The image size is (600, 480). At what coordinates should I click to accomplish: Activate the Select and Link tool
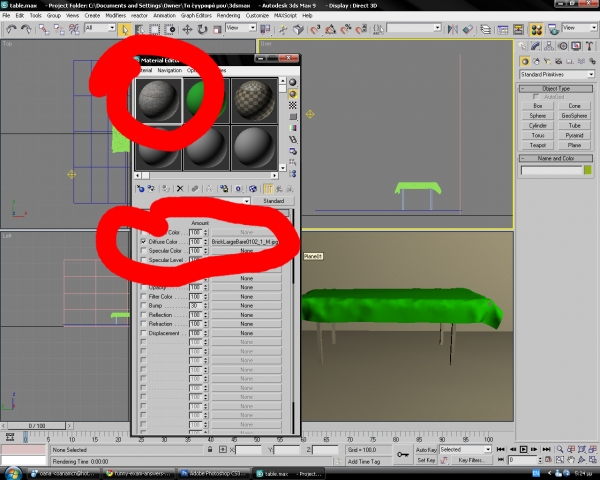click(44, 29)
